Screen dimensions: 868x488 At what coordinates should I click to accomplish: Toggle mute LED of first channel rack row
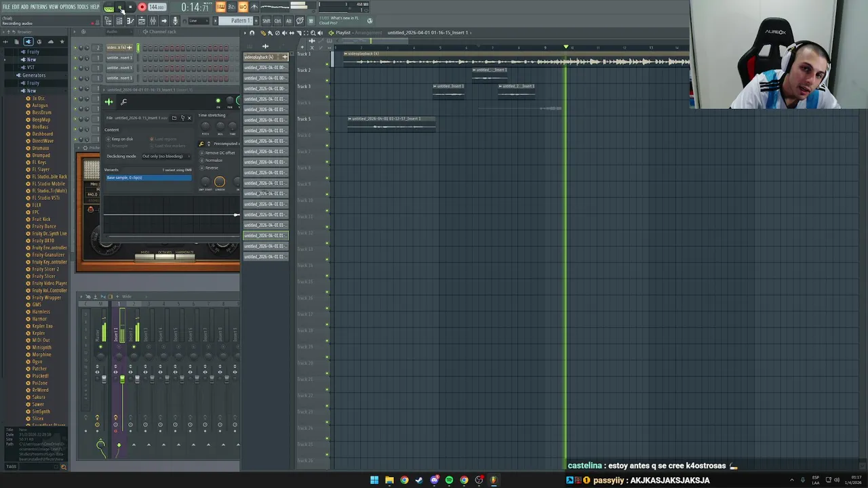(x=75, y=47)
